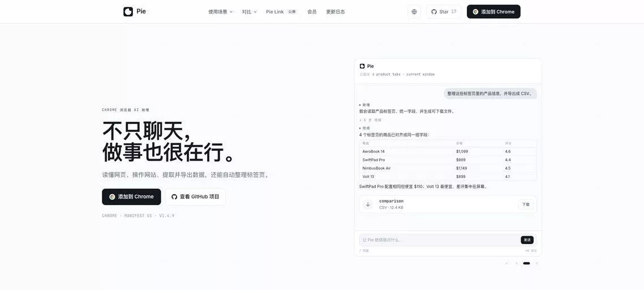Open the language globe switcher
The width and height of the screenshot is (644, 290).
point(414,11)
